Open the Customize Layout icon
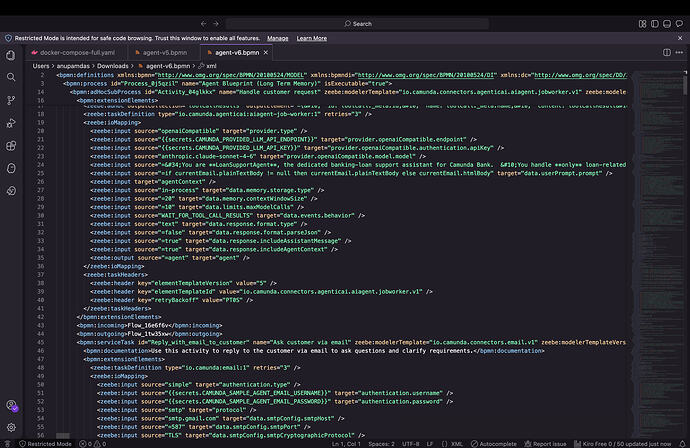This screenshot has height=448, width=690. 642,24
